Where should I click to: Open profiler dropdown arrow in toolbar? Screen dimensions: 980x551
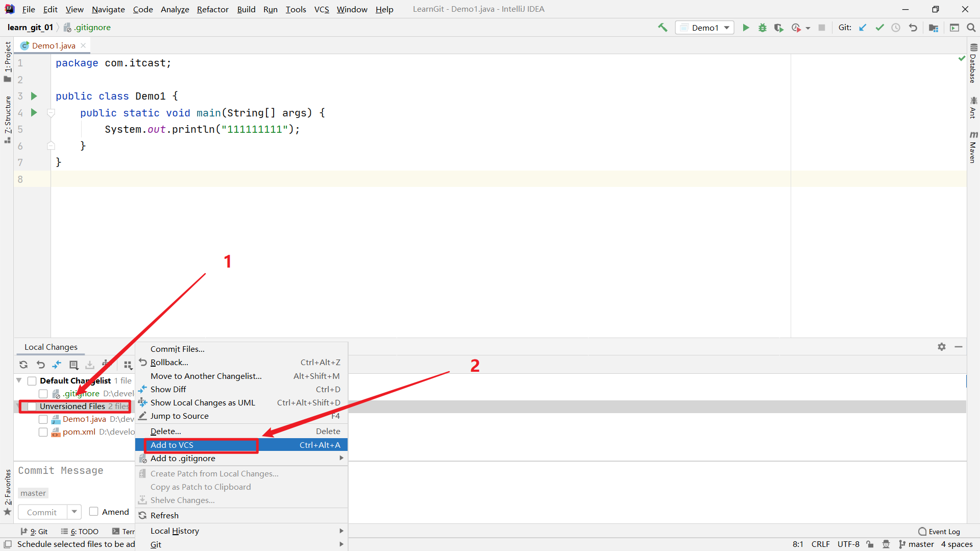tap(808, 28)
